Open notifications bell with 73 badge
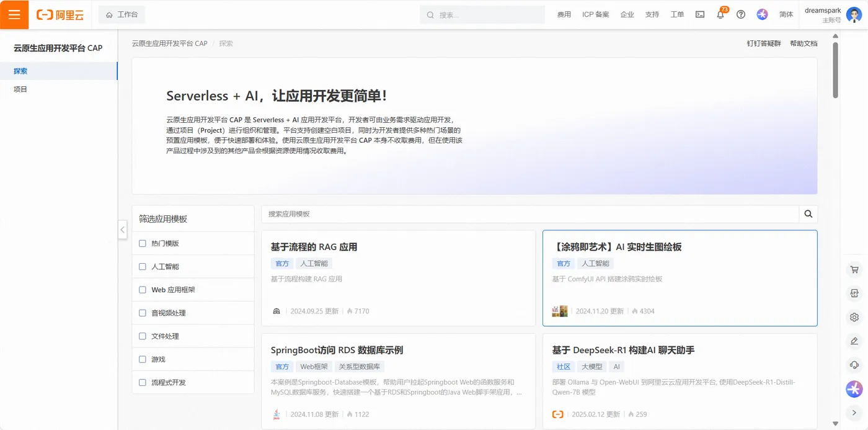Viewport: 868px width, 430px height. coord(720,14)
